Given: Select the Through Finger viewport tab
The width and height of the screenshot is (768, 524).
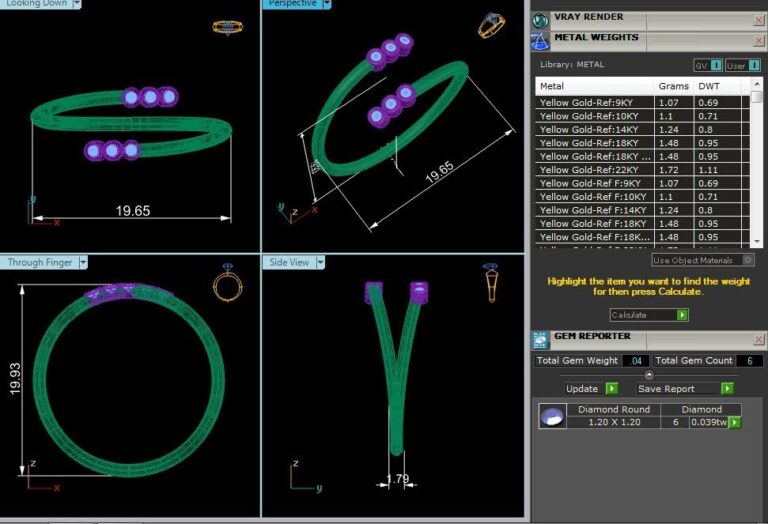Looking at the screenshot, I should pos(40,262).
